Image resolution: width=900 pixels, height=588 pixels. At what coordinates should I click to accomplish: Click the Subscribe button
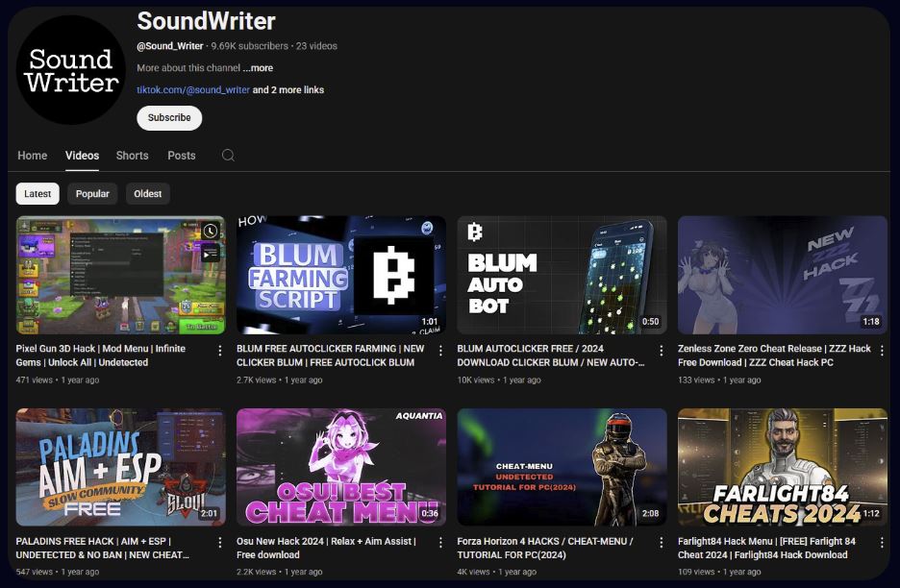pos(169,118)
